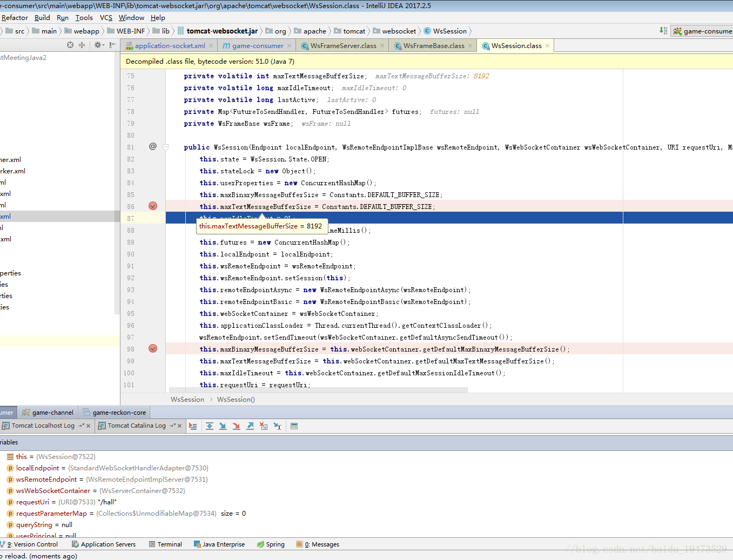Click Show Execution Point debugger icon
The width and height of the screenshot is (733, 560).
(193, 426)
